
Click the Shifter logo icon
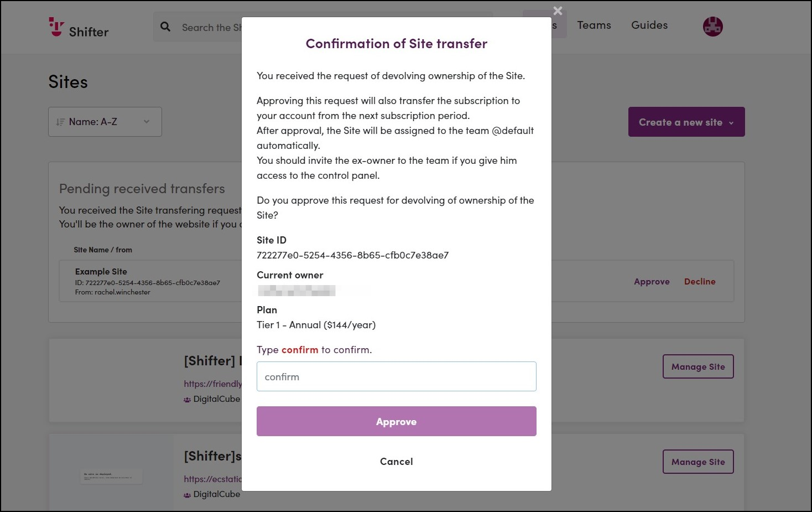click(x=56, y=27)
